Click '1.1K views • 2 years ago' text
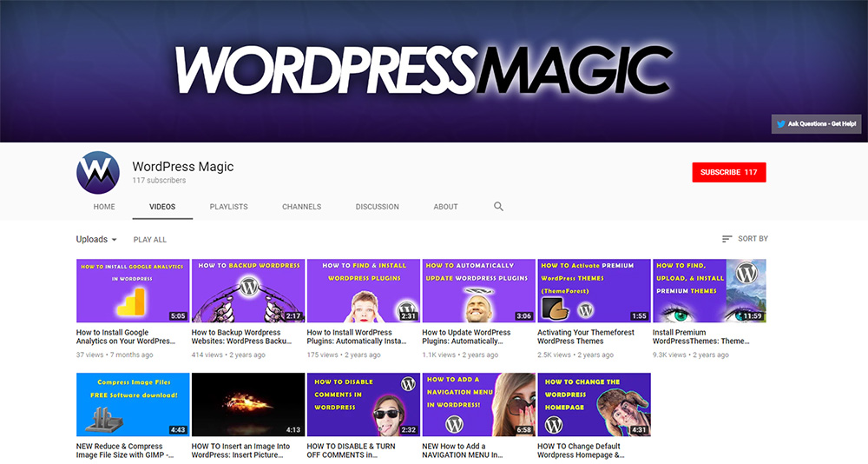 coord(460,355)
